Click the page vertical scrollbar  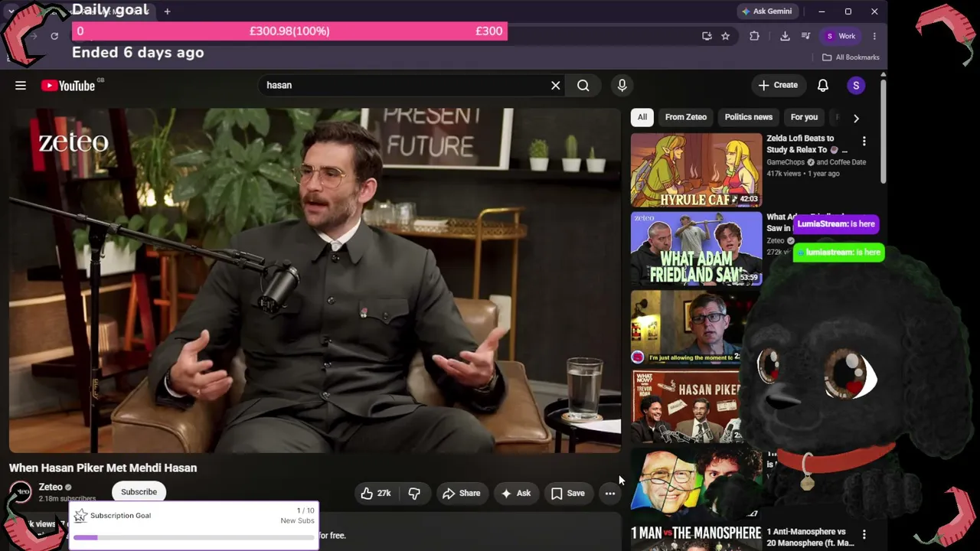click(884, 130)
